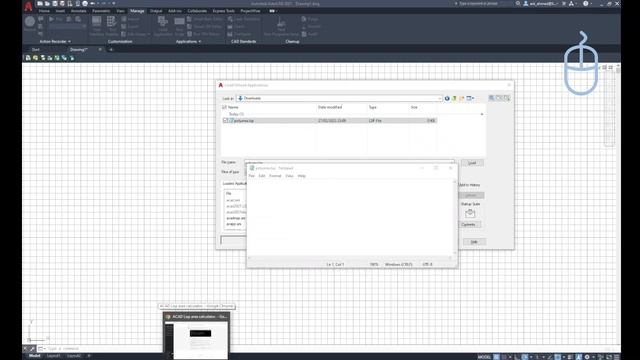640x360 pixels.
Task: Click the Contents button under Startup Suite
Action: coord(469,225)
